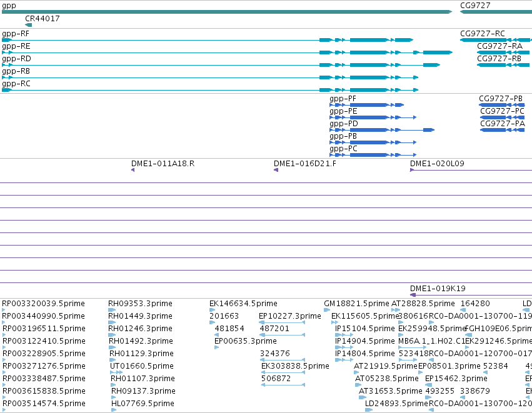Viewport: 532px width, 413px height.
Task: Click the 481854 EST label
Action: tap(229, 329)
